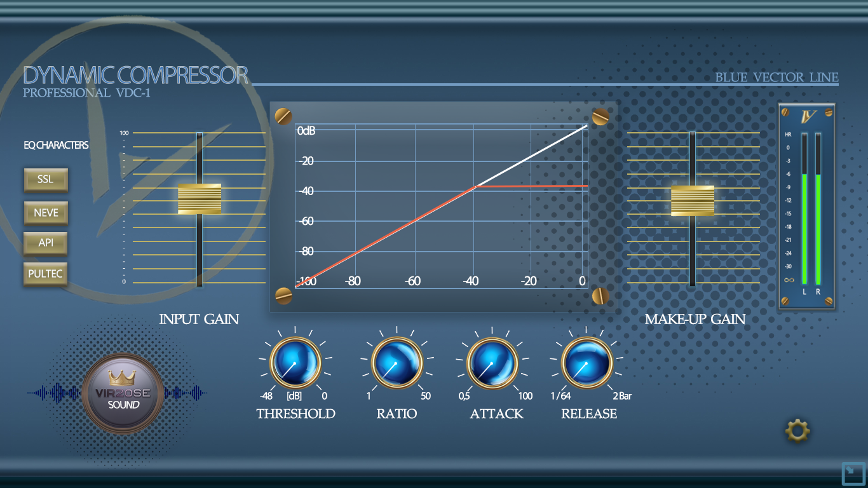
Task: Enable the NEVE EQ character
Action: 46,212
